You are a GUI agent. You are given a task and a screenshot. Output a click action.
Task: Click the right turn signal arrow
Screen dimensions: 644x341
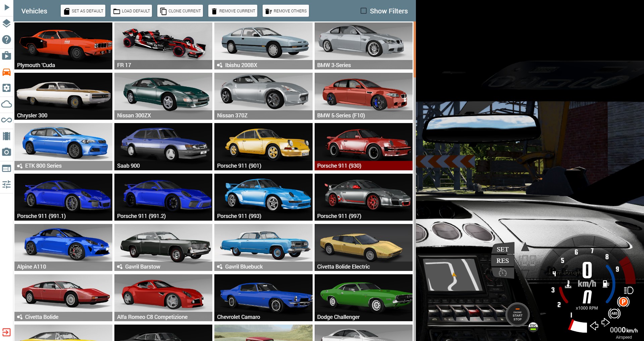(605, 323)
